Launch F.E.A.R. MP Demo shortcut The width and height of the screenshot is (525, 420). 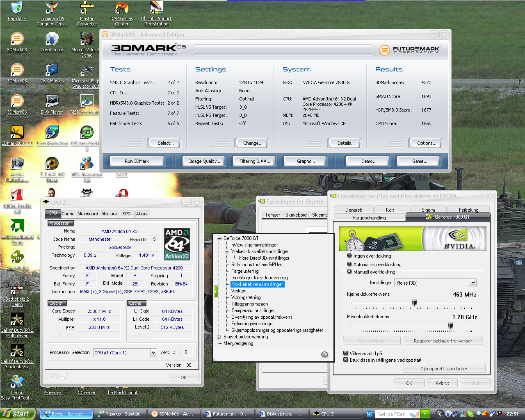(52, 169)
